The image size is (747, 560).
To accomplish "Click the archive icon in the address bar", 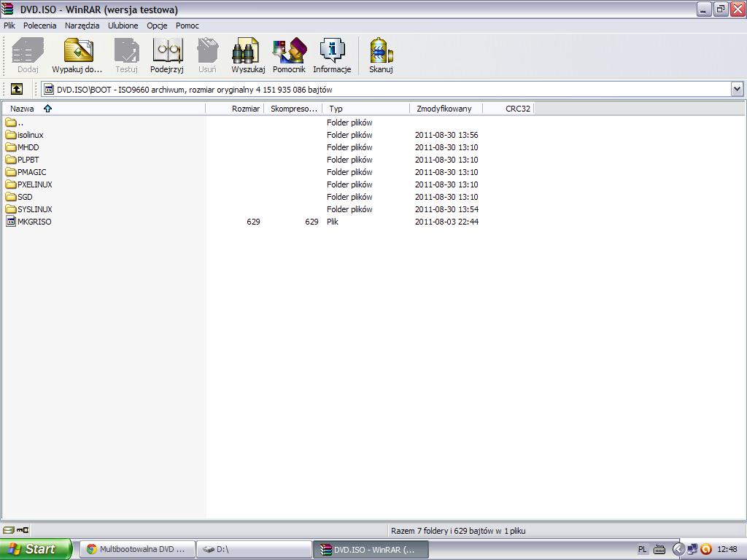I will point(49,89).
